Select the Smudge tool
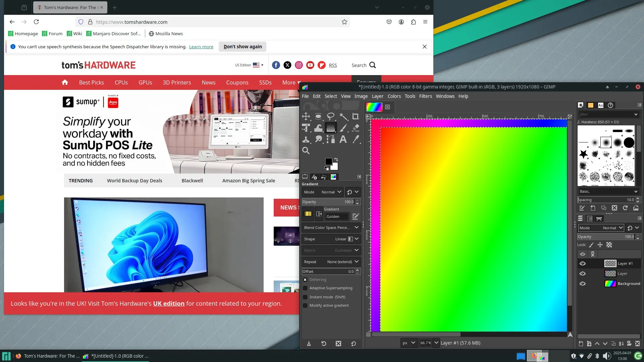The image size is (644, 362). 318,139
